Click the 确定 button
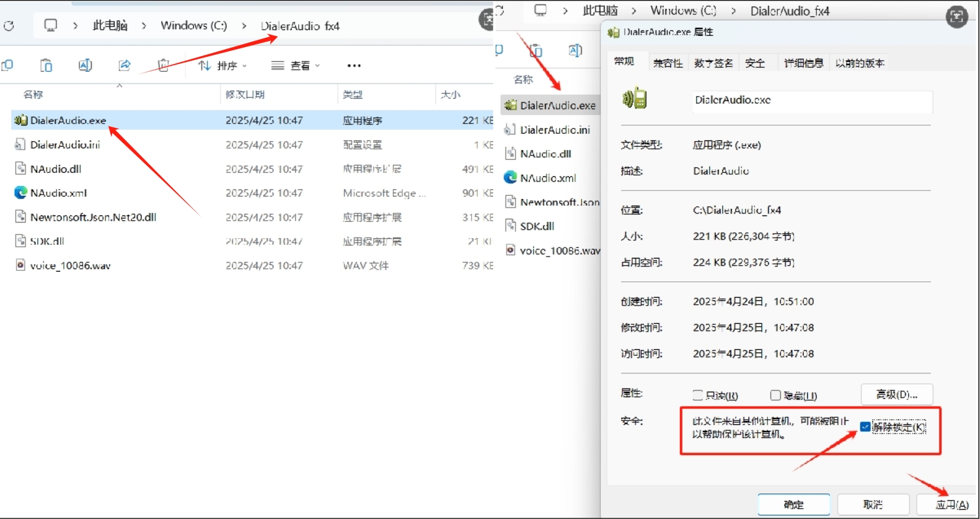 pyautogui.click(x=794, y=505)
